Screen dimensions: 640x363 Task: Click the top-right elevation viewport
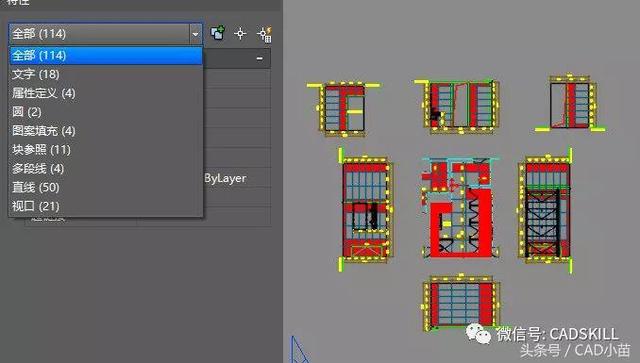pyautogui.click(x=570, y=102)
